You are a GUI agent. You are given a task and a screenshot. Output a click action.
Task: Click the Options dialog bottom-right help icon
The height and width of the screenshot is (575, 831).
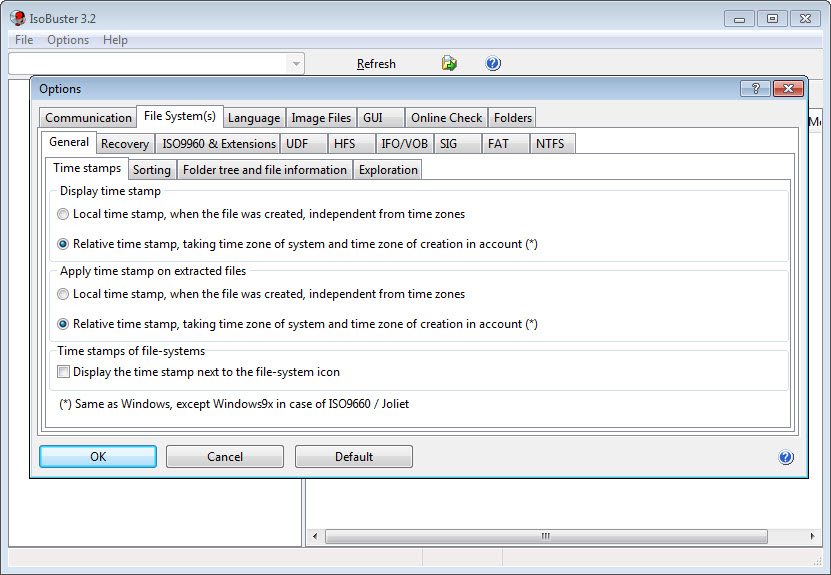(785, 457)
